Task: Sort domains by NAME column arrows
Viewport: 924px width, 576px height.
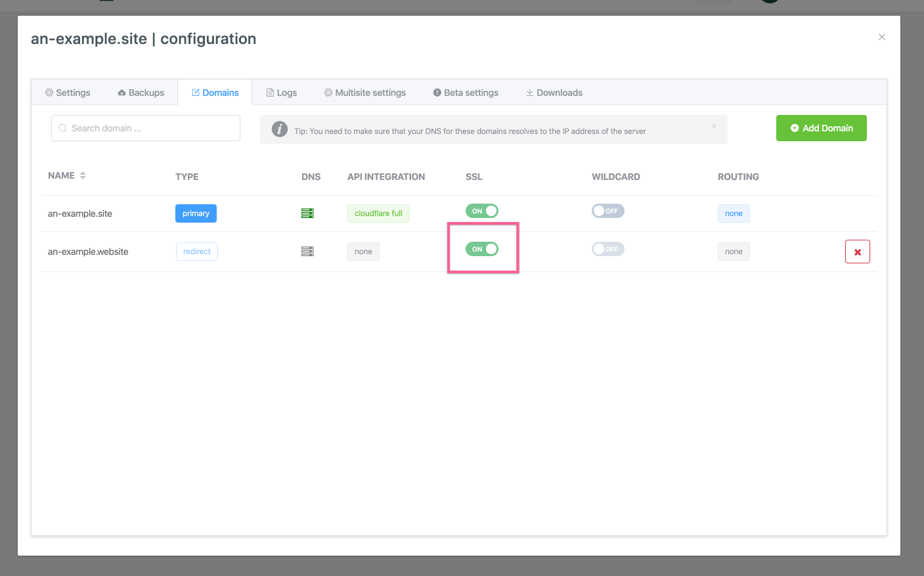Action: (83, 175)
